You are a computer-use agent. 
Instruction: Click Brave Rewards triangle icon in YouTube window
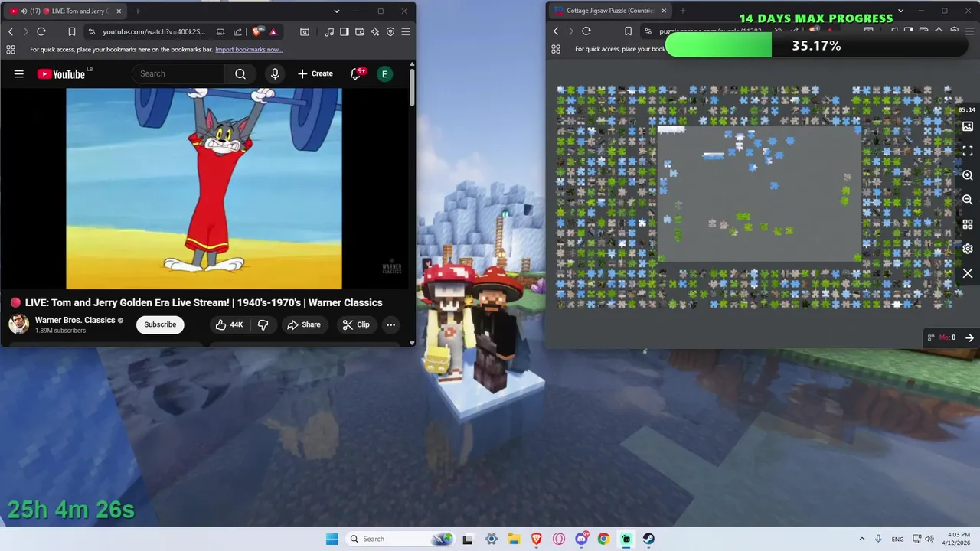273,31
